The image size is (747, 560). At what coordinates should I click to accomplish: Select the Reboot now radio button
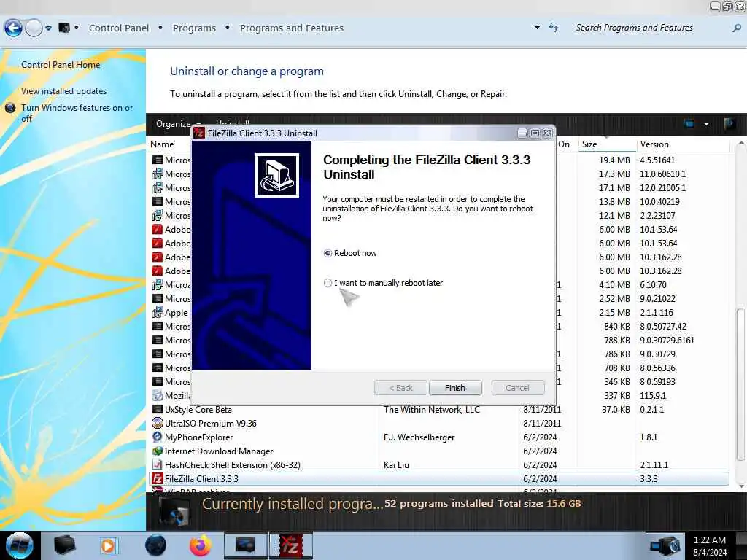[x=328, y=253]
